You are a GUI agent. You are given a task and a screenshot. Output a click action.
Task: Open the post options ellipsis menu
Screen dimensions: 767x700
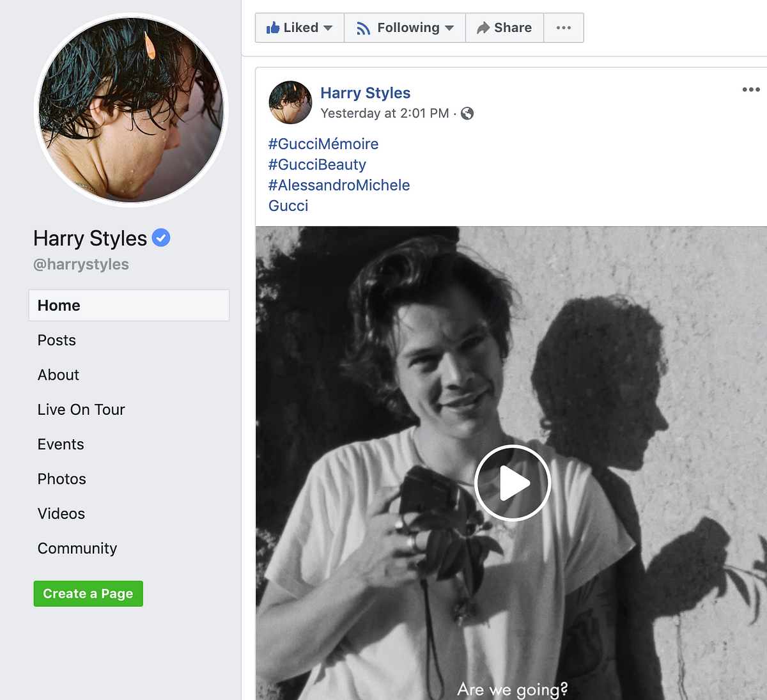click(751, 89)
